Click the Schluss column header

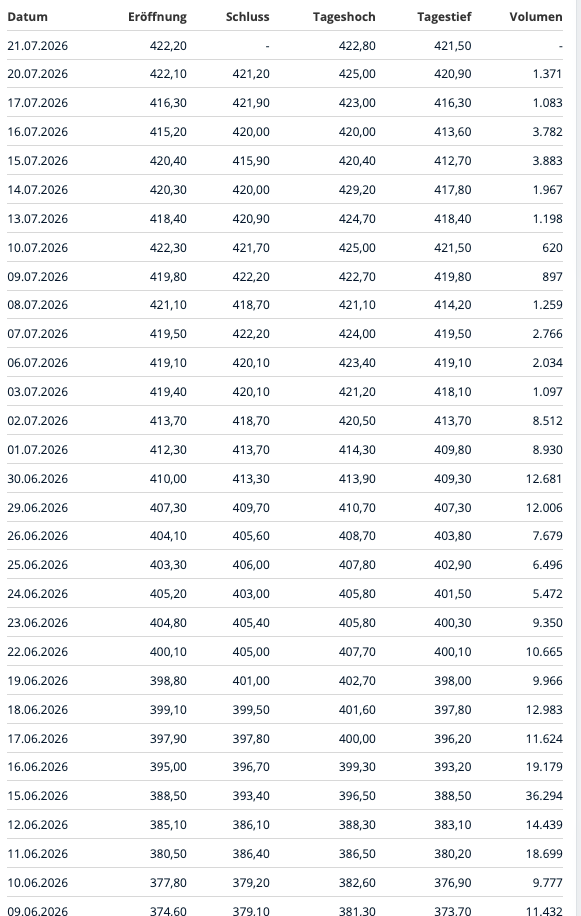point(248,17)
